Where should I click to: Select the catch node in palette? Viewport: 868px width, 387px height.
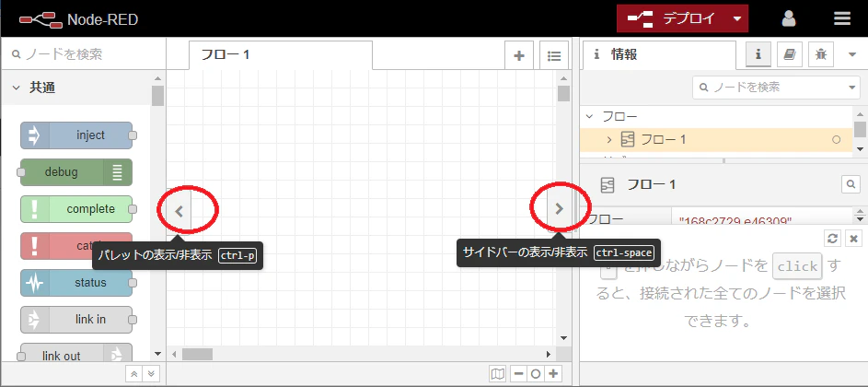(76, 246)
